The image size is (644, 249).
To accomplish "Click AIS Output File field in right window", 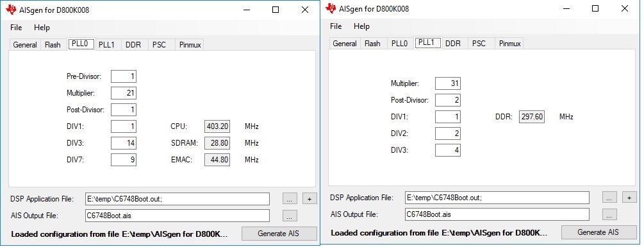I will tap(497, 214).
